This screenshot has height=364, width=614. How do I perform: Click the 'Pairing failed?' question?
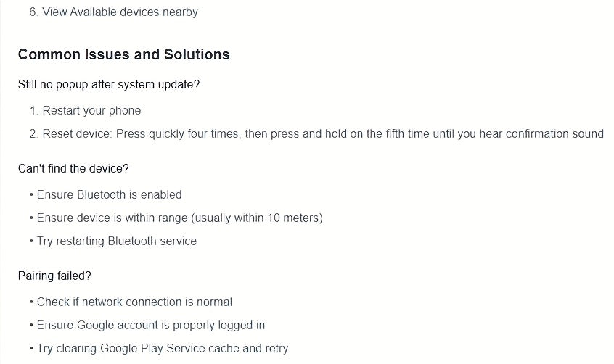[54, 276]
